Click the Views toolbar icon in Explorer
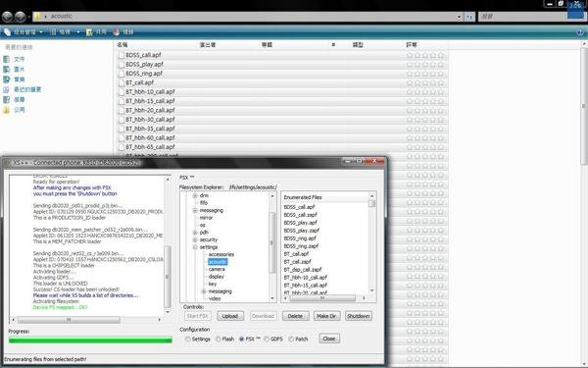This screenshot has width=588, height=368. 53,32
